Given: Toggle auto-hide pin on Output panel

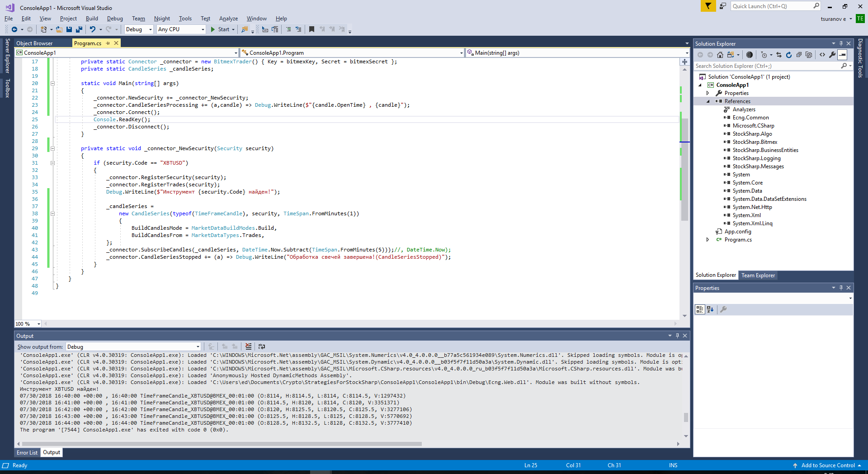Looking at the screenshot, I should (677, 336).
